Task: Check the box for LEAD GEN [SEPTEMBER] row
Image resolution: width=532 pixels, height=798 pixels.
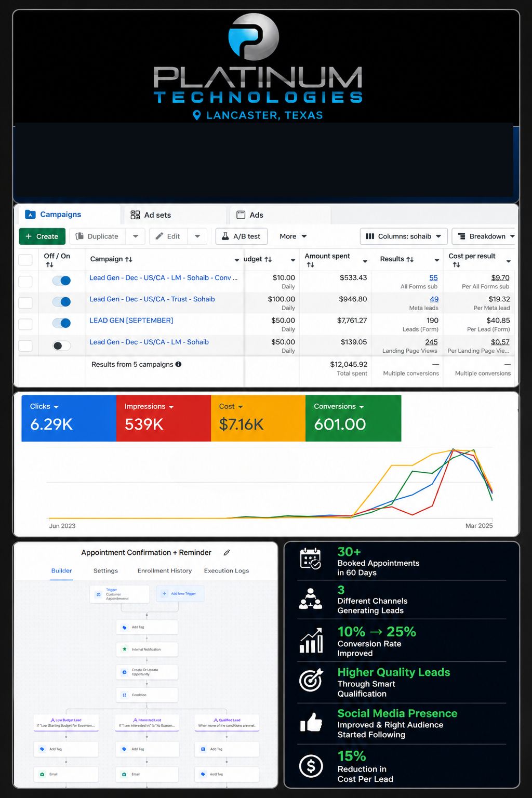Action: [25, 324]
